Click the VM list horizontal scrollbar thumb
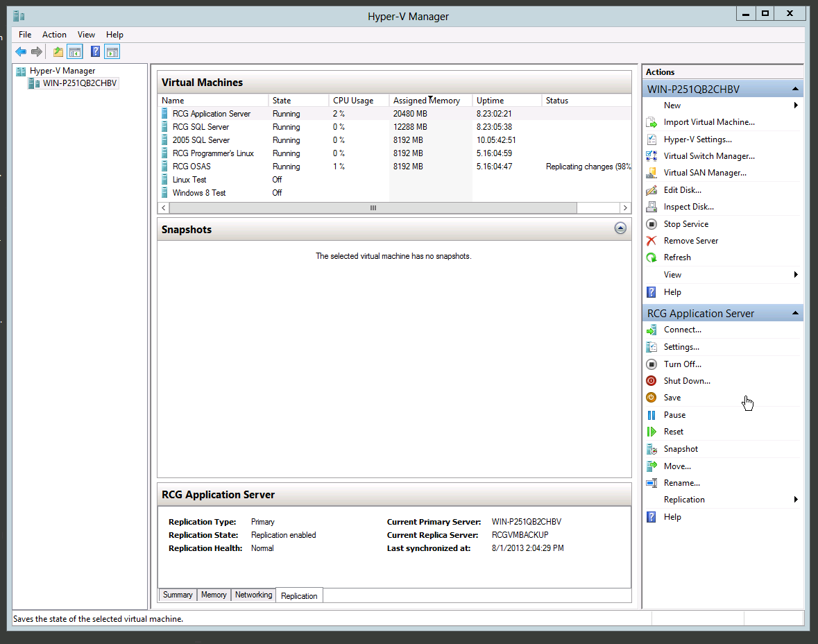Screen dimensions: 818x644 [x=373, y=207]
